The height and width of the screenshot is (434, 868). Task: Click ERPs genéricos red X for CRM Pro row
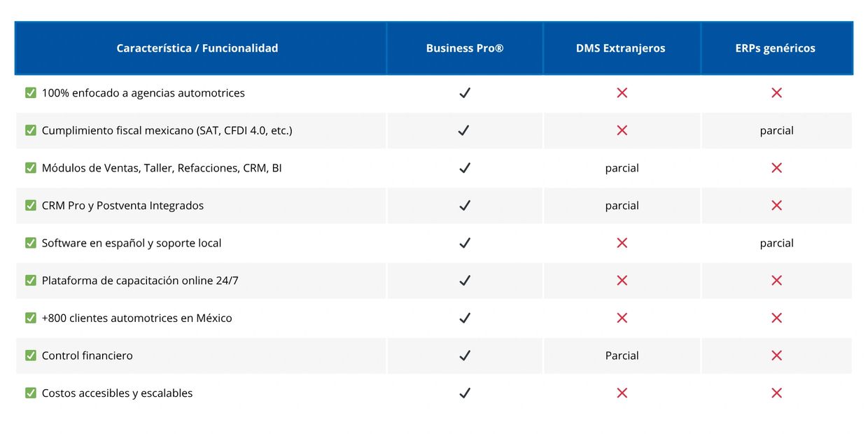coord(776,205)
